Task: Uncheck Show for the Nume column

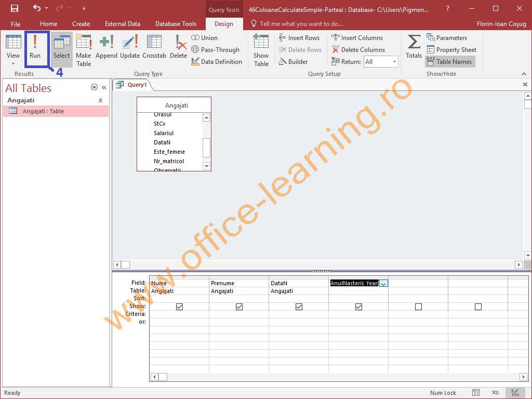Action: (179, 307)
